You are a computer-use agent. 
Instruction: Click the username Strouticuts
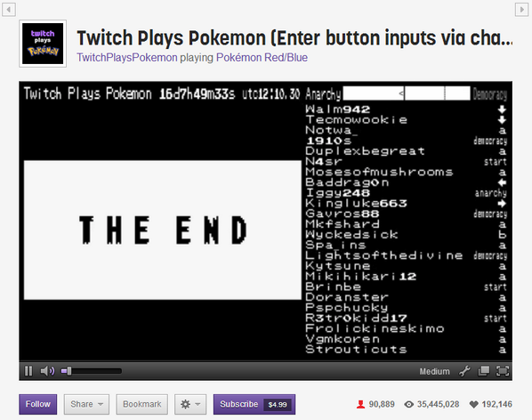click(x=356, y=350)
